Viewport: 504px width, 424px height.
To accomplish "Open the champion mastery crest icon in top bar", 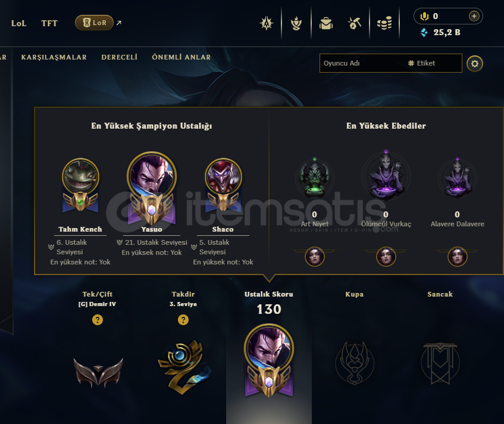I will (296, 23).
